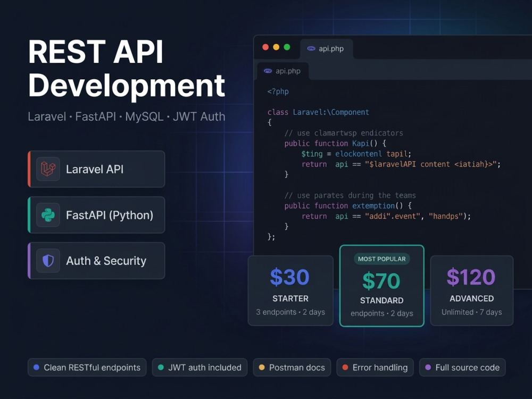Click the return line with "$laravelAPI content"

coord(401,164)
